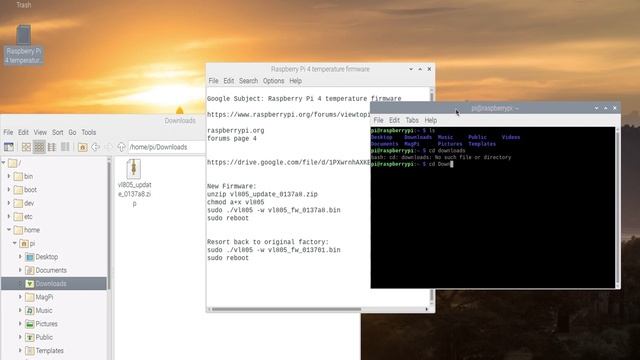This screenshot has width=640, height=360.
Task: Click the 'sudo reboot' line under New Firmware
Action: (228, 218)
